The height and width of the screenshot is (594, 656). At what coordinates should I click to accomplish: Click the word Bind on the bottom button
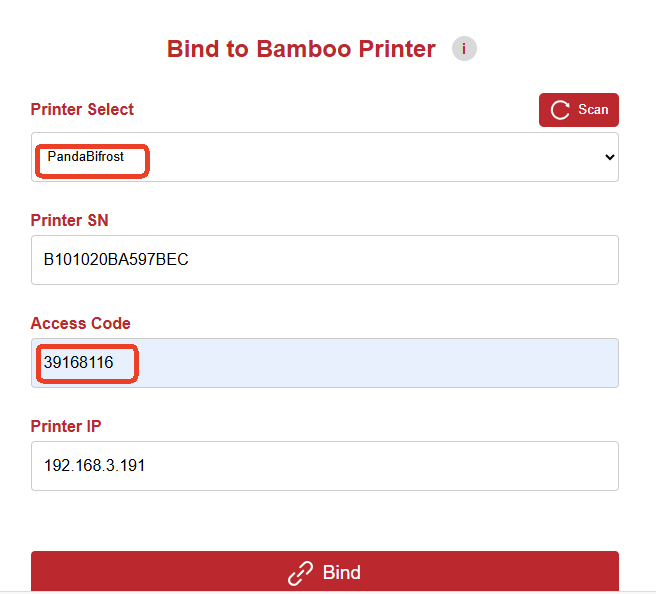(x=341, y=573)
